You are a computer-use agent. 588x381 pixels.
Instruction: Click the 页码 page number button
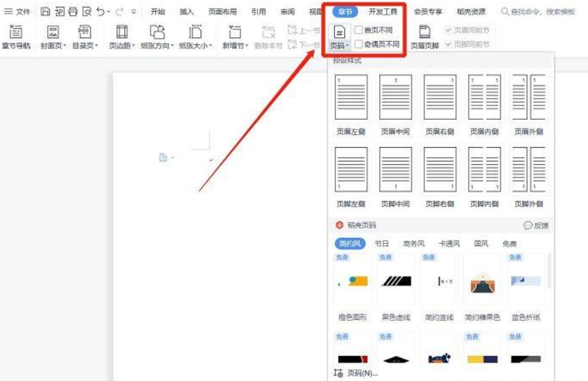tap(340, 37)
